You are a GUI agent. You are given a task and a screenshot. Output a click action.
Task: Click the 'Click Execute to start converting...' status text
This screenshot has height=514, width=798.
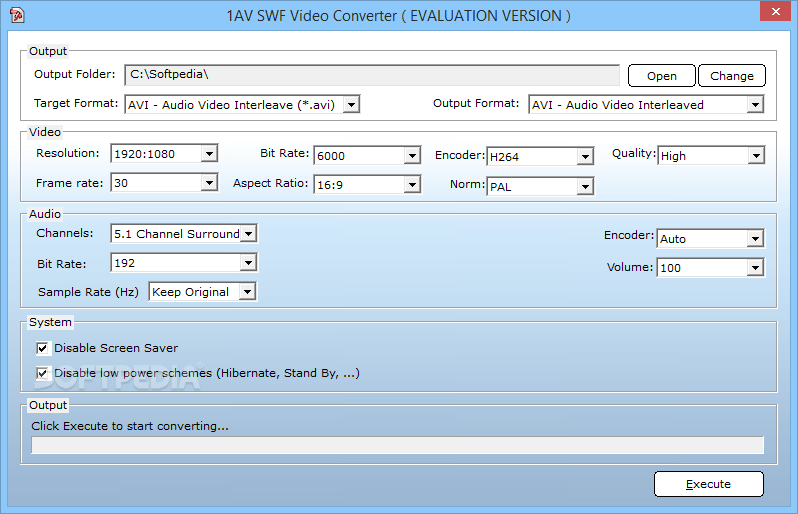tap(130, 426)
